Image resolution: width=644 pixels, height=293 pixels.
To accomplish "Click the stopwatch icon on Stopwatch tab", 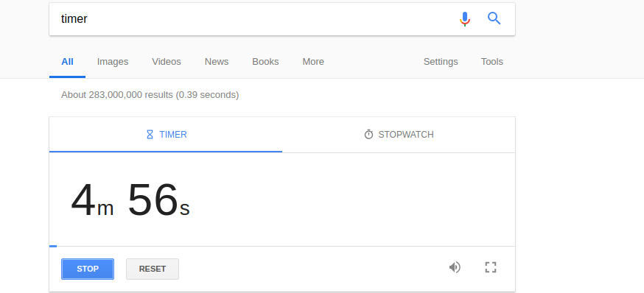I will click(x=369, y=135).
